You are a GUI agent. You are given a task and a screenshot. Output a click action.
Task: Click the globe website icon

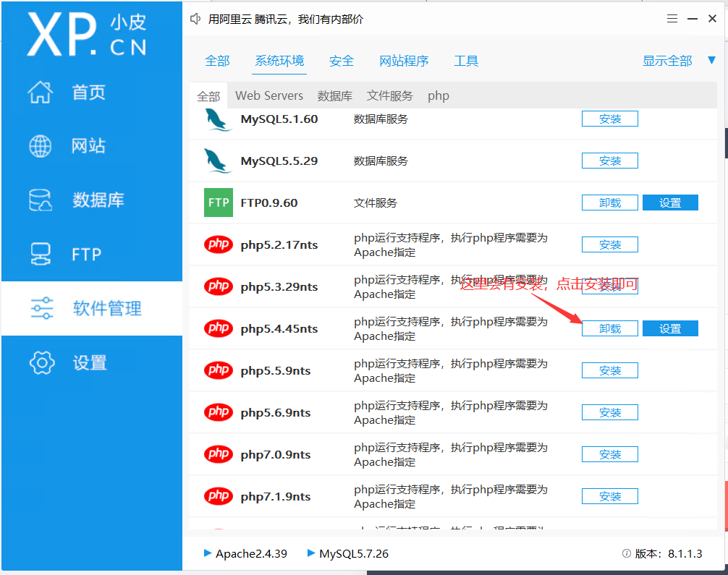41,146
